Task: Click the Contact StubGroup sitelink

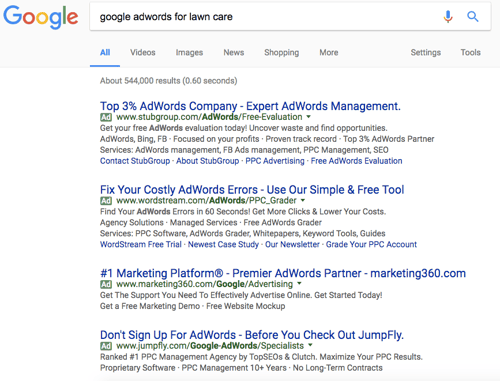Action: pyautogui.click(x=135, y=161)
